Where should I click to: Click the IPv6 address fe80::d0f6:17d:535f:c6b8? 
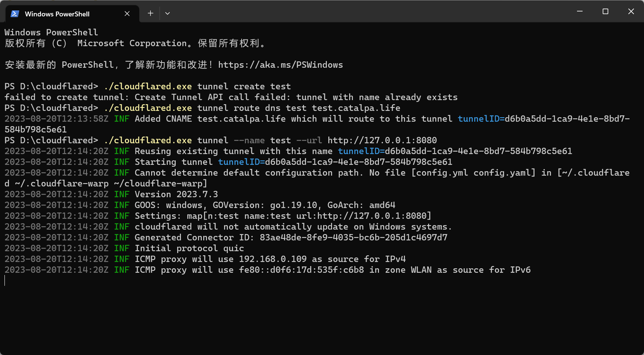click(302, 270)
